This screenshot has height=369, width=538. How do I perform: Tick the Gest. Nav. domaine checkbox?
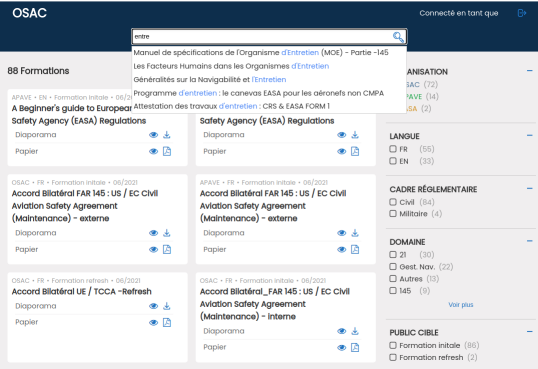pos(393,267)
